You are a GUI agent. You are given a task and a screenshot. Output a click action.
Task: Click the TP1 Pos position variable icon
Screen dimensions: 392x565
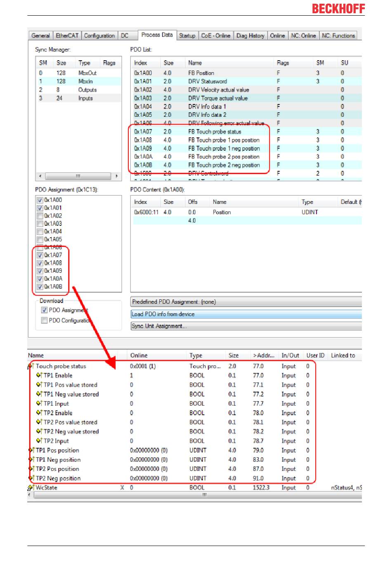point(31,450)
